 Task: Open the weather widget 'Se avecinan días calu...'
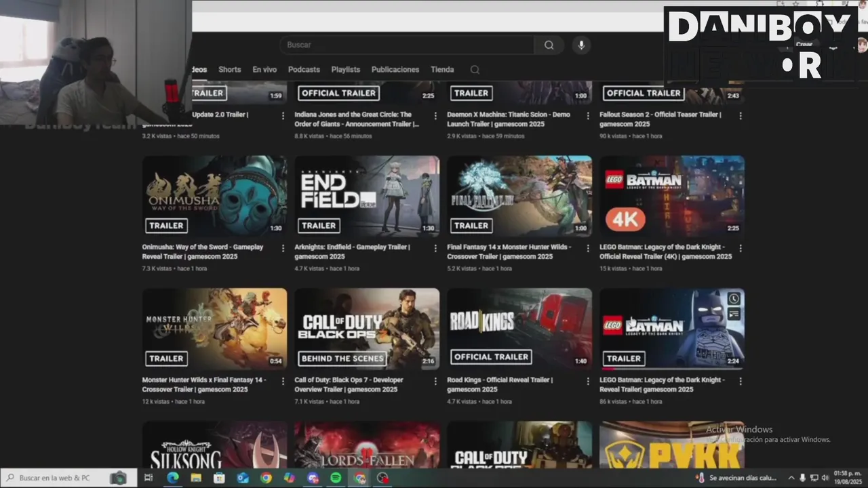tap(736, 478)
